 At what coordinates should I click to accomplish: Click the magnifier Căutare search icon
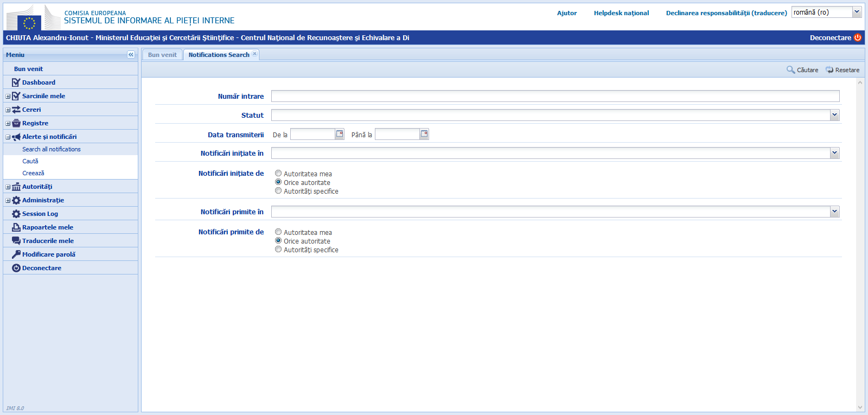click(790, 70)
